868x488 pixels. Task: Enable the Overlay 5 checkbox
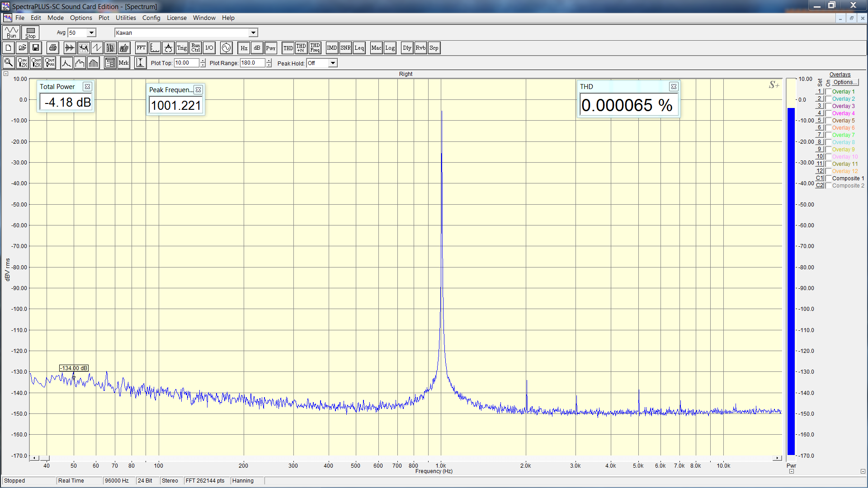[x=828, y=121]
